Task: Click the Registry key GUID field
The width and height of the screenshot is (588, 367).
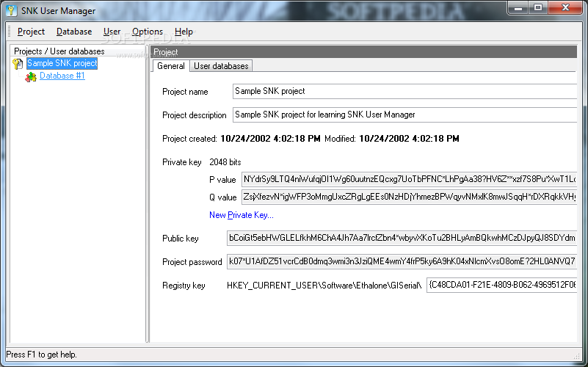Action: [502, 285]
